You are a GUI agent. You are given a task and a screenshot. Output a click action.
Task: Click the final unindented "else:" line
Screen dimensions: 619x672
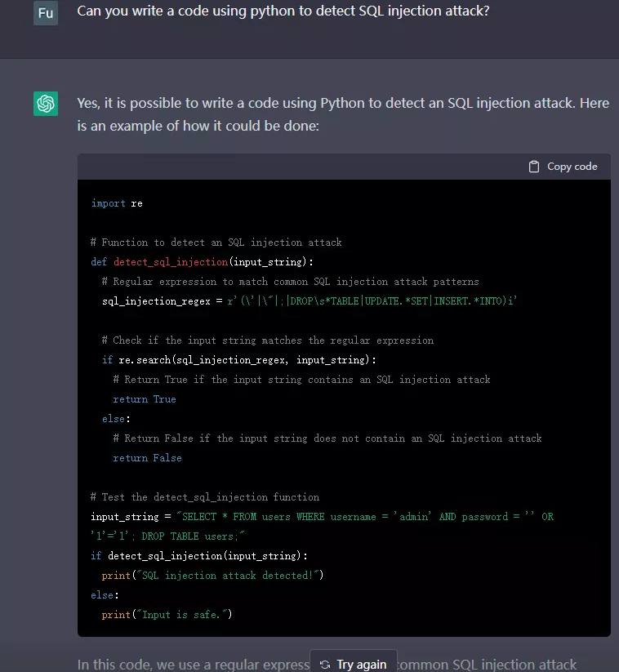[105, 595]
